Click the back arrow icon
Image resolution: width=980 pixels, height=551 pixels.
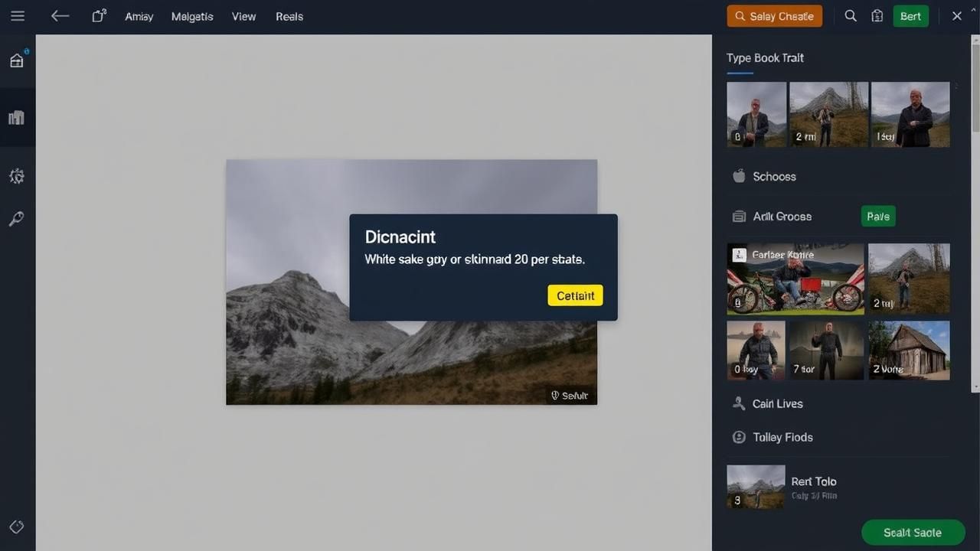coord(60,16)
